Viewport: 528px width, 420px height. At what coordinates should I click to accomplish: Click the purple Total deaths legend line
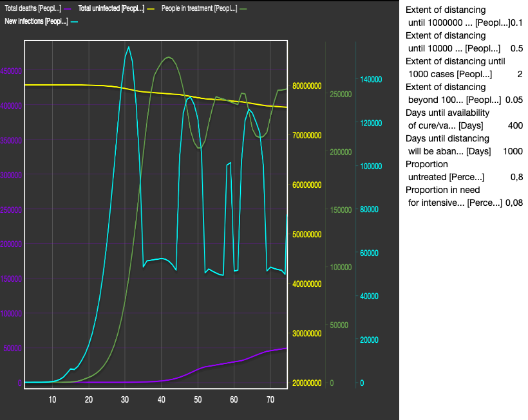[x=68, y=9]
